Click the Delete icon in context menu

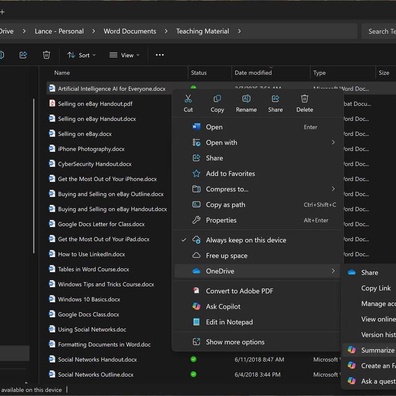[x=304, y=99]
